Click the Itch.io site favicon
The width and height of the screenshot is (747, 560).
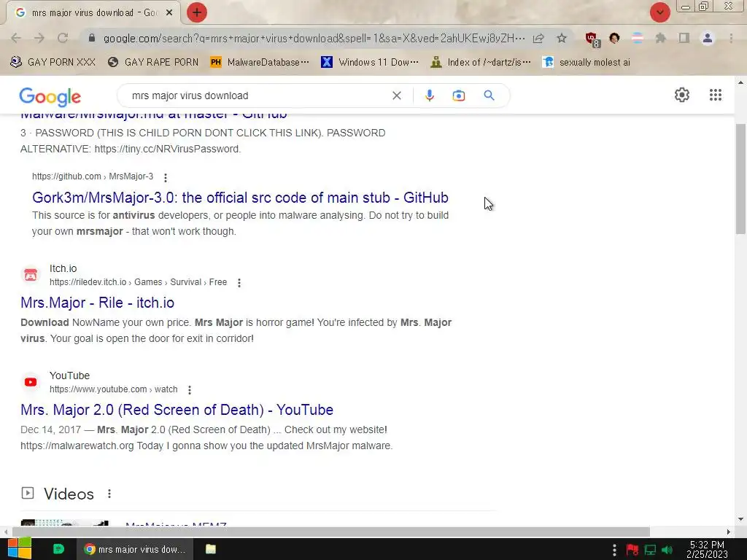click(31, 275)
